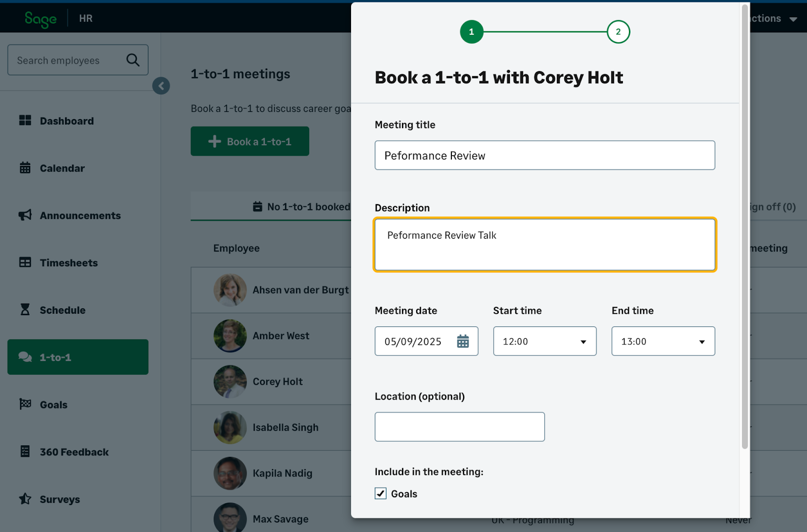Click the 1-to-1 chat bubbles icon
This screenshot has height=532, width=807.
click(x=25, y=357)
